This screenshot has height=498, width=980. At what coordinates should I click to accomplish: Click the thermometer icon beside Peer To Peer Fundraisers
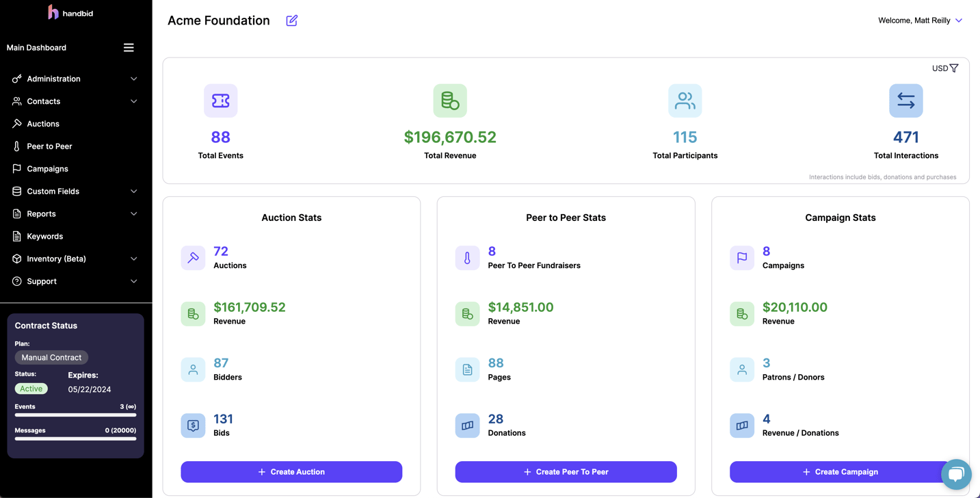[x=467, y=258]
